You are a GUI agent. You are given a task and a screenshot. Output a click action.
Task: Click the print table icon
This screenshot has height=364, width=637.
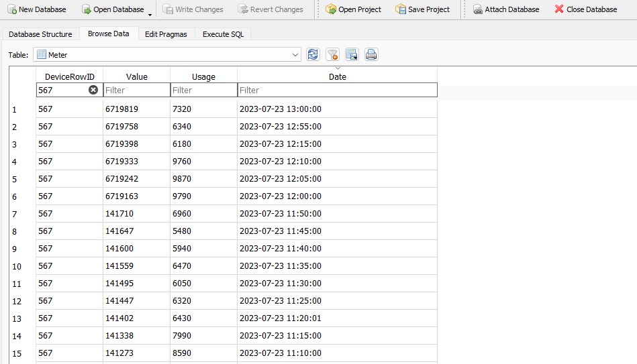tap(371, 54)
